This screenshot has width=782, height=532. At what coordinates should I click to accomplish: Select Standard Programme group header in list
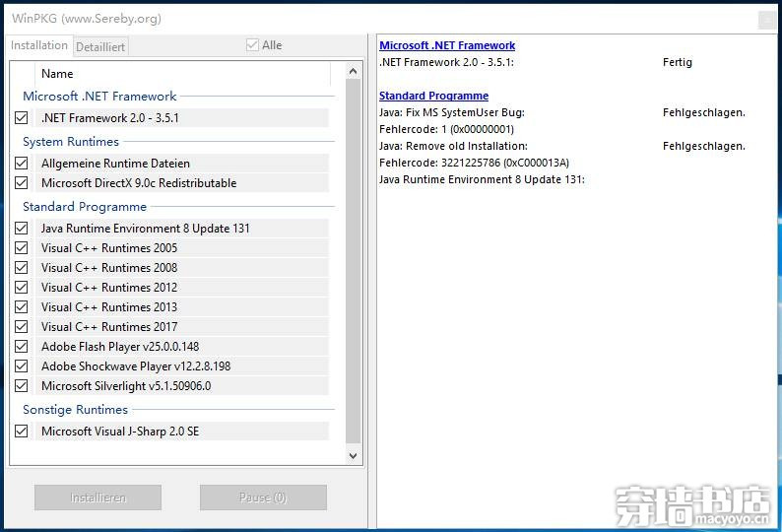(x=85, y=207)
